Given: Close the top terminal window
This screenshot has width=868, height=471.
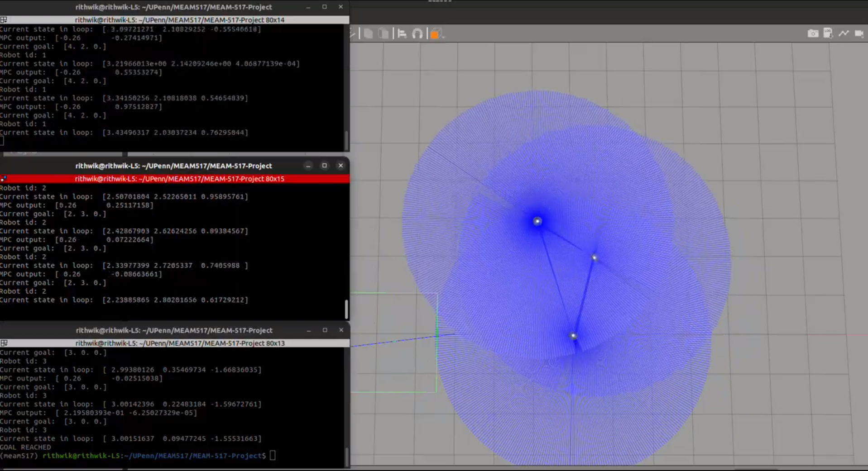Looking at the screenshot, I should tap(341, 7).
